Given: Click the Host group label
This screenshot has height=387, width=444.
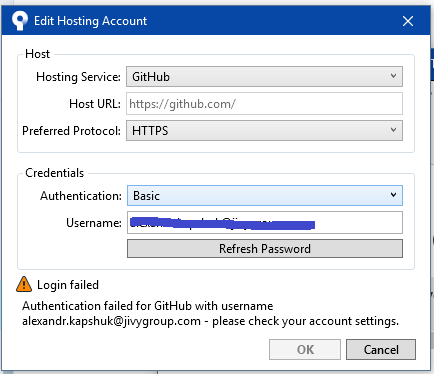Looking at the screenshot, I should [37, 54].
